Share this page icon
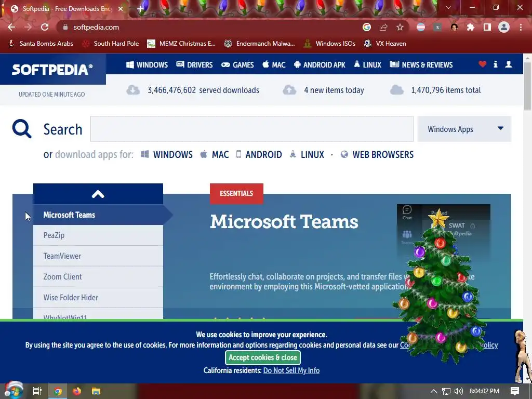532x399 pixels. [x=383, y=27]
